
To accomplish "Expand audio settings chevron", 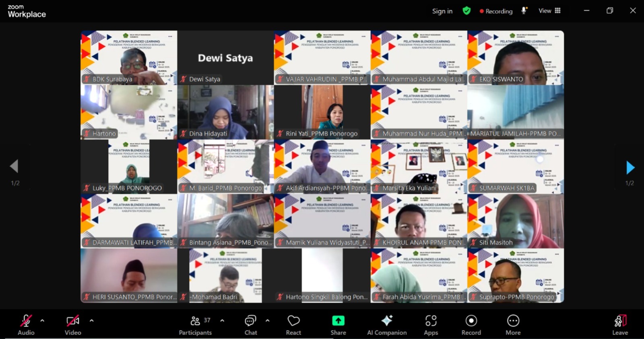I will click(42, 321).
